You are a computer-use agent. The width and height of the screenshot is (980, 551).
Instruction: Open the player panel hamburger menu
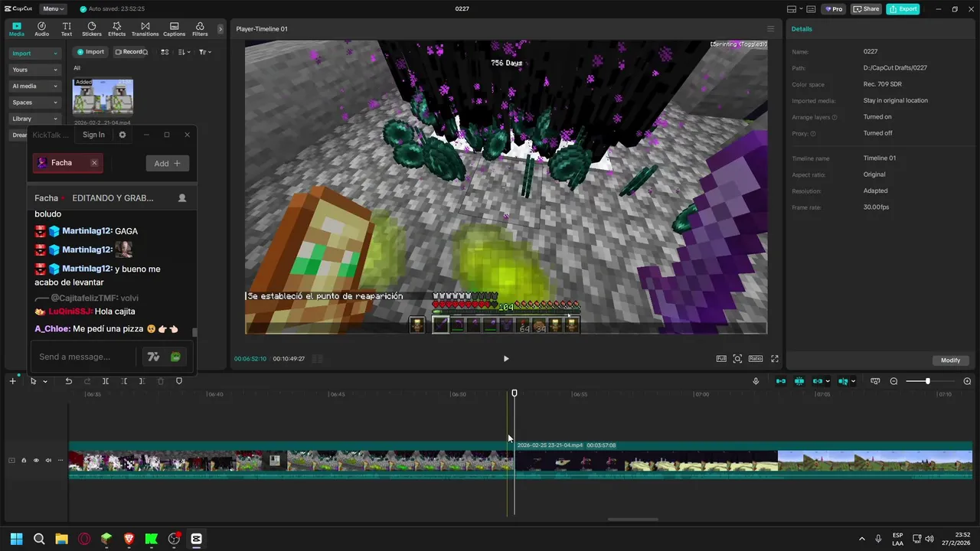(771, 29)
